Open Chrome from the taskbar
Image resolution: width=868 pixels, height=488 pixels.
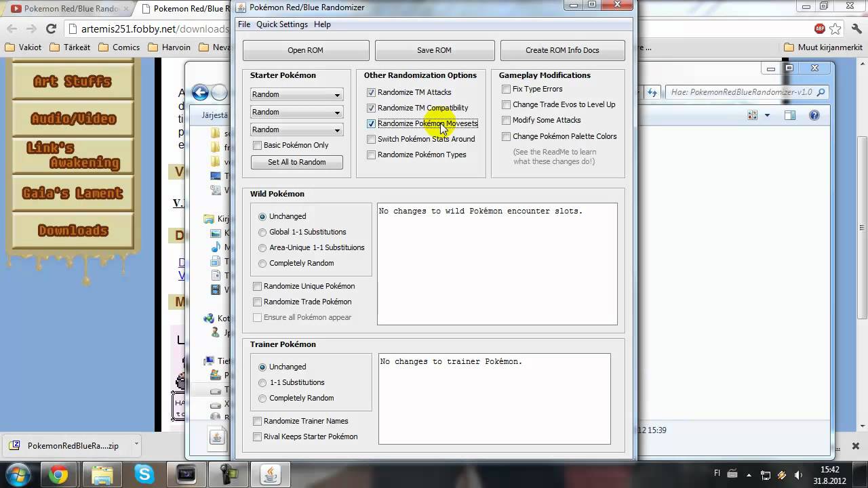click(x=59, y=474)
